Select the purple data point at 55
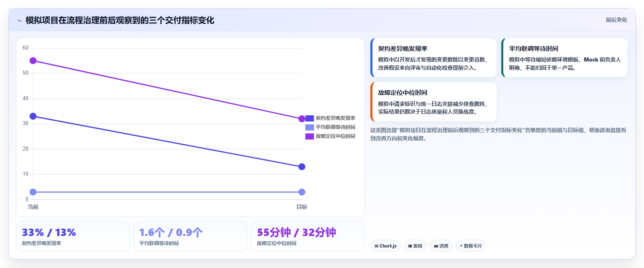 [33, 61]
